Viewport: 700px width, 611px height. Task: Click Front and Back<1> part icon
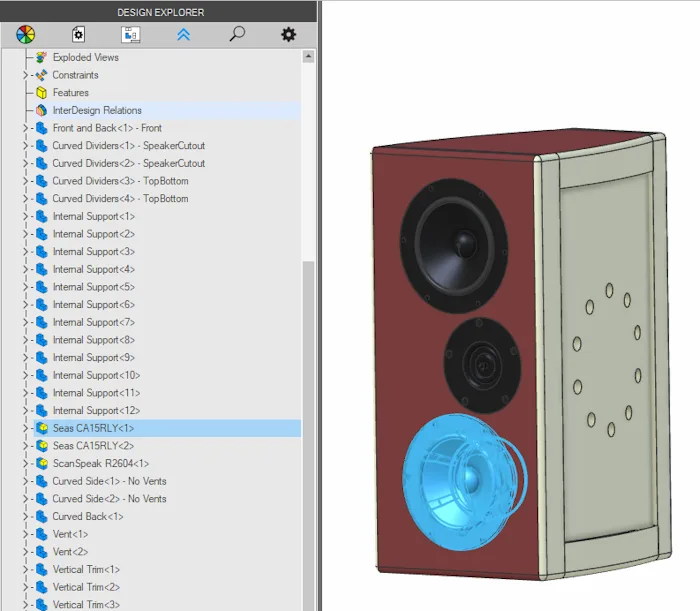pos(42,128)
